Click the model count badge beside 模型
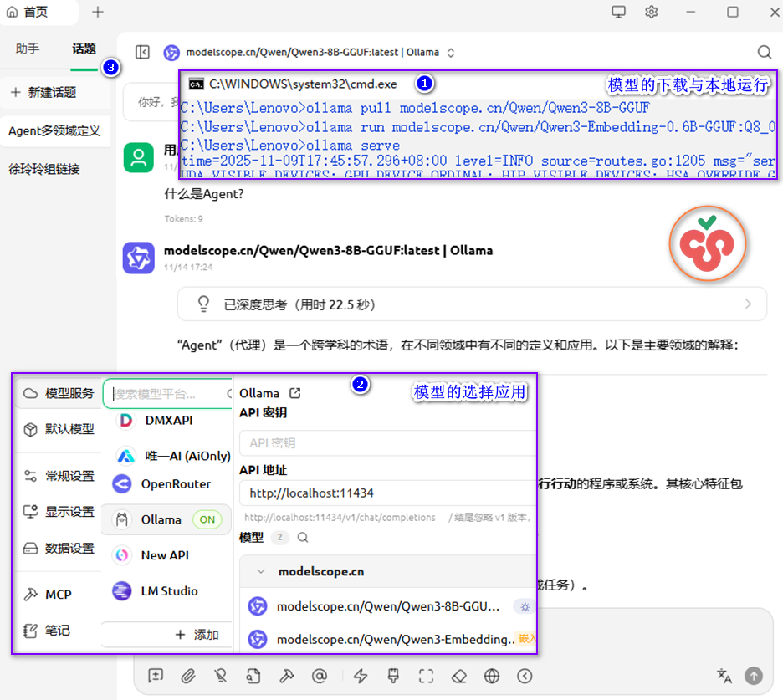783x700 pixels. [x=279, y=537]
